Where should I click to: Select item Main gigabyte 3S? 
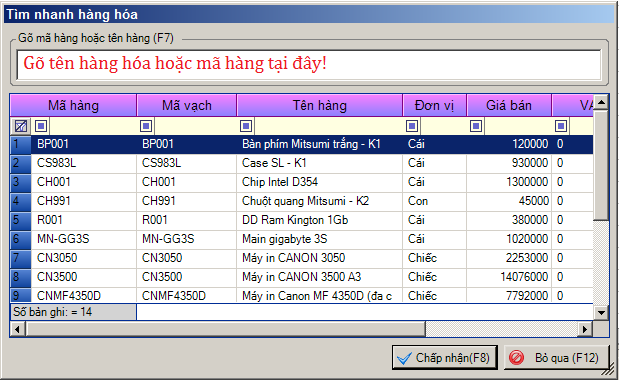pyautogui.click(x=320, y=239)
